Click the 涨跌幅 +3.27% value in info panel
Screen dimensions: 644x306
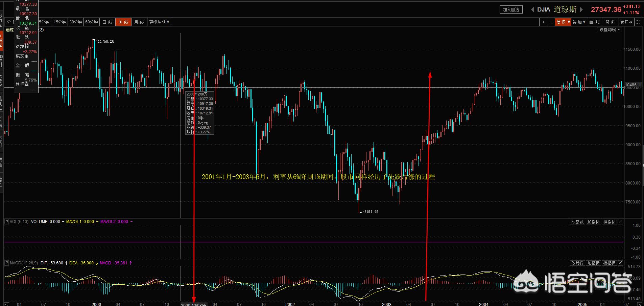point(30,52)
